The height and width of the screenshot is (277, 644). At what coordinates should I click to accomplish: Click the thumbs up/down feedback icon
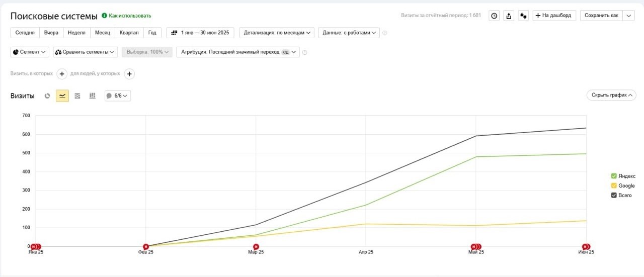(x=523, y=16)
